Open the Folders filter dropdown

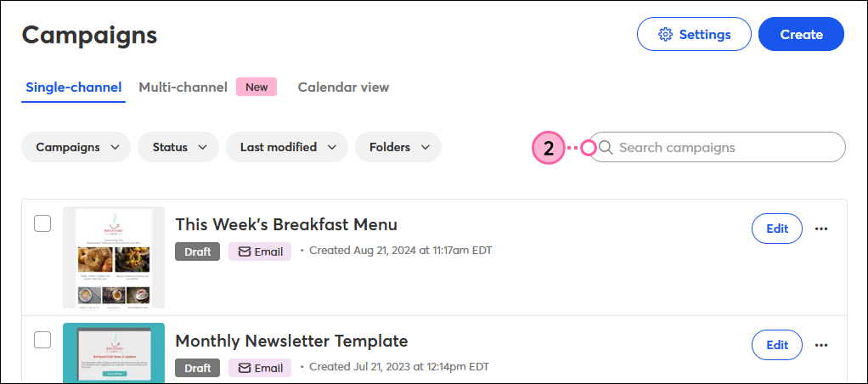pyautogui.click(x=398, y=147)
